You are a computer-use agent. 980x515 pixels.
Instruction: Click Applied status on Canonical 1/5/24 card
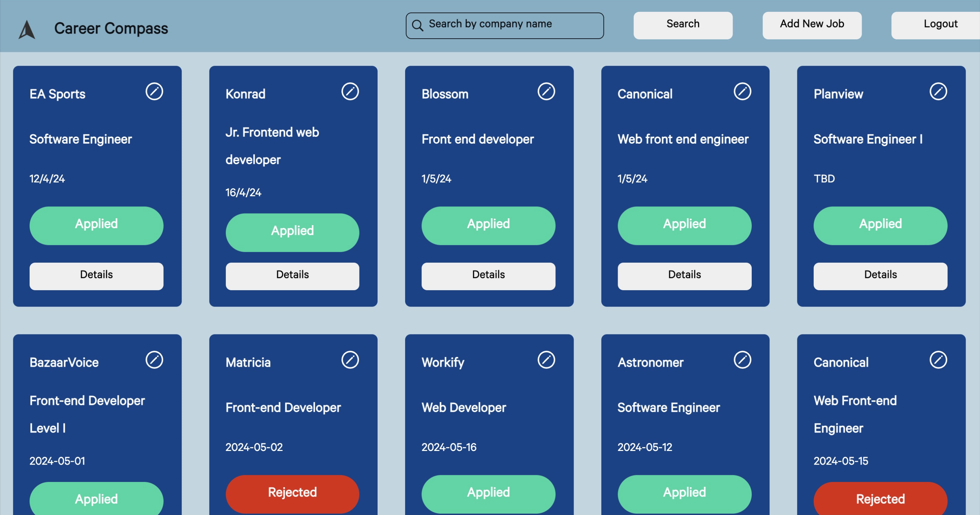[685, 225]
